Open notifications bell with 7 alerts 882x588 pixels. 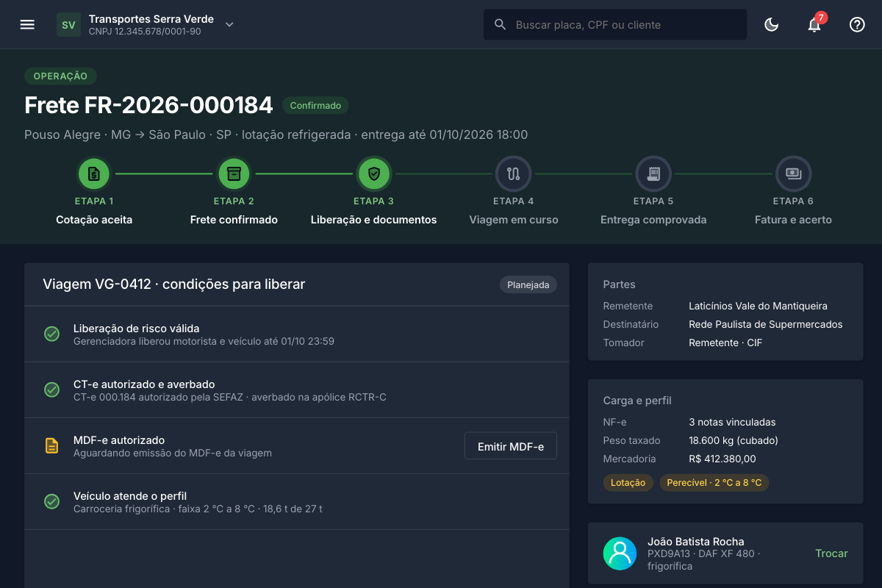point(814,24)
